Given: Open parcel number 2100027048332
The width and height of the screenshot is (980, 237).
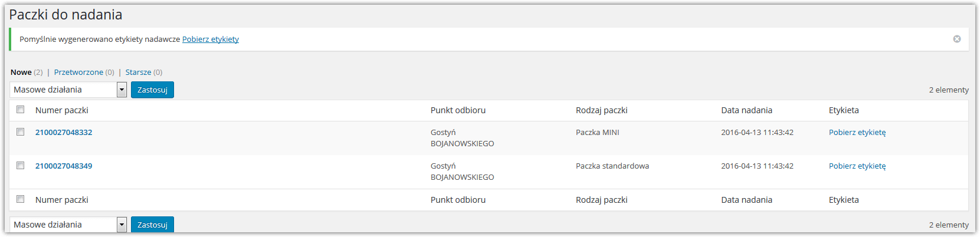Looking at the screenshot, I should pyautogui.click(x=64, y=132).
